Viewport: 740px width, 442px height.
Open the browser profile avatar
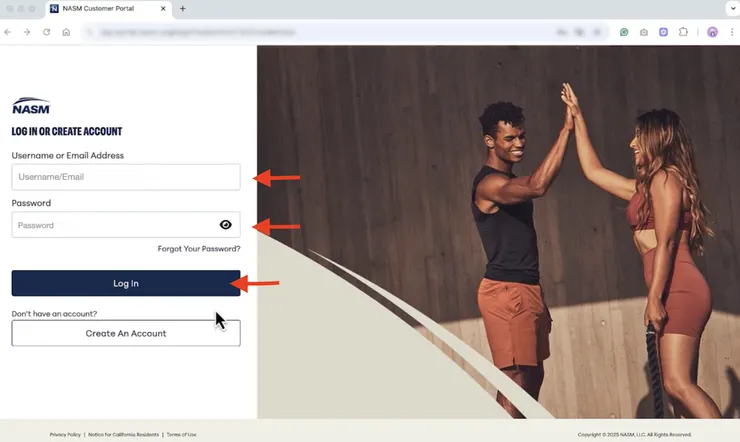click(712, 32)
